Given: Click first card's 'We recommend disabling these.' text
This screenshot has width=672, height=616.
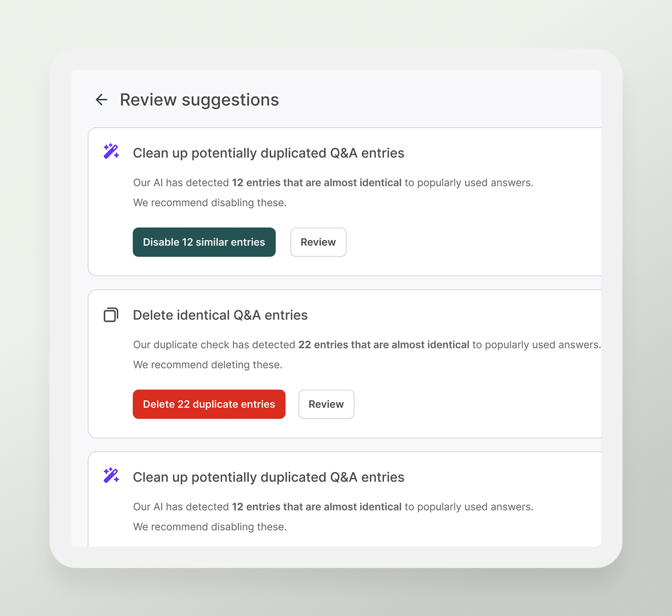Looking at the screenshot, I should coord(210,202).
